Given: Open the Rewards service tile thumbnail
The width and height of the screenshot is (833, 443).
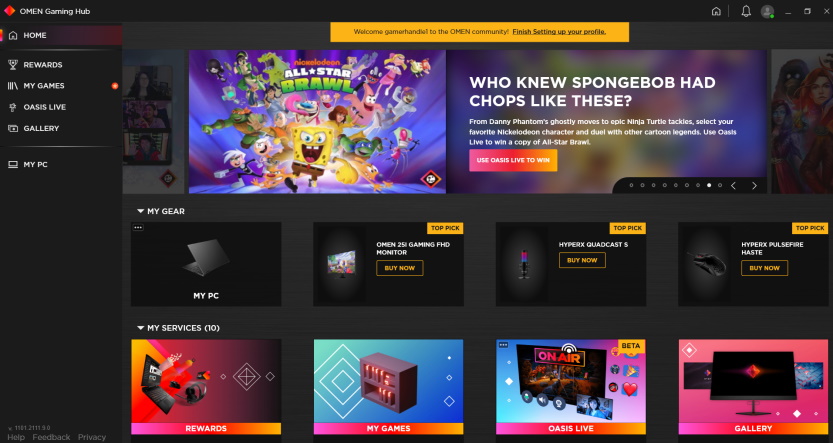Looking at the screenshot, I should (206, 387).
